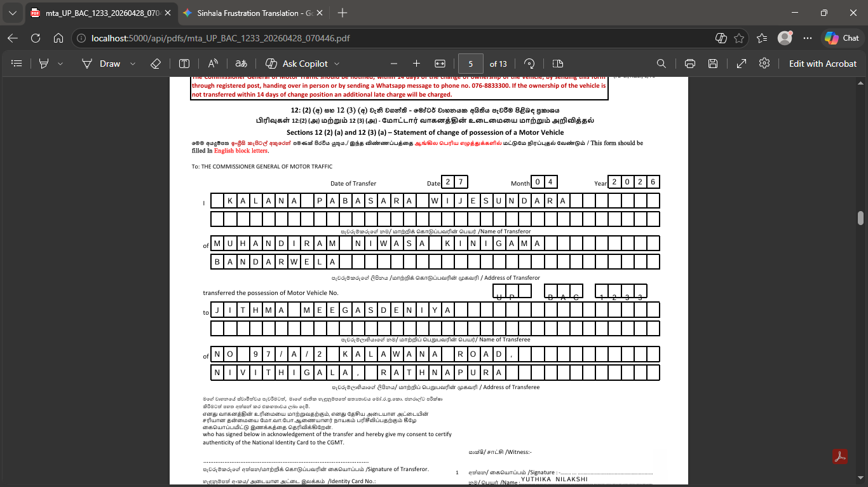Zoom in on the PDF page
The image size is (868, 487).
[x=416, y=64]
